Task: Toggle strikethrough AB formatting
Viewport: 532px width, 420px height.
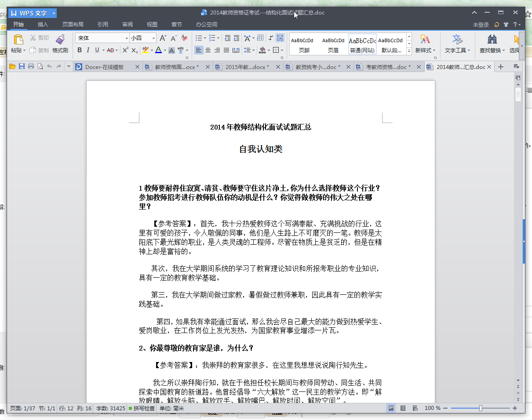Action: coord(110,50)
